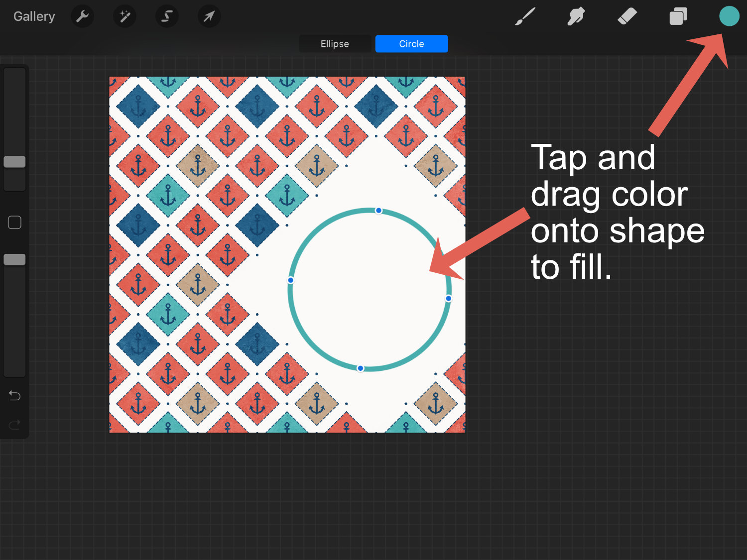Open the Actions wrench menu

82,16
